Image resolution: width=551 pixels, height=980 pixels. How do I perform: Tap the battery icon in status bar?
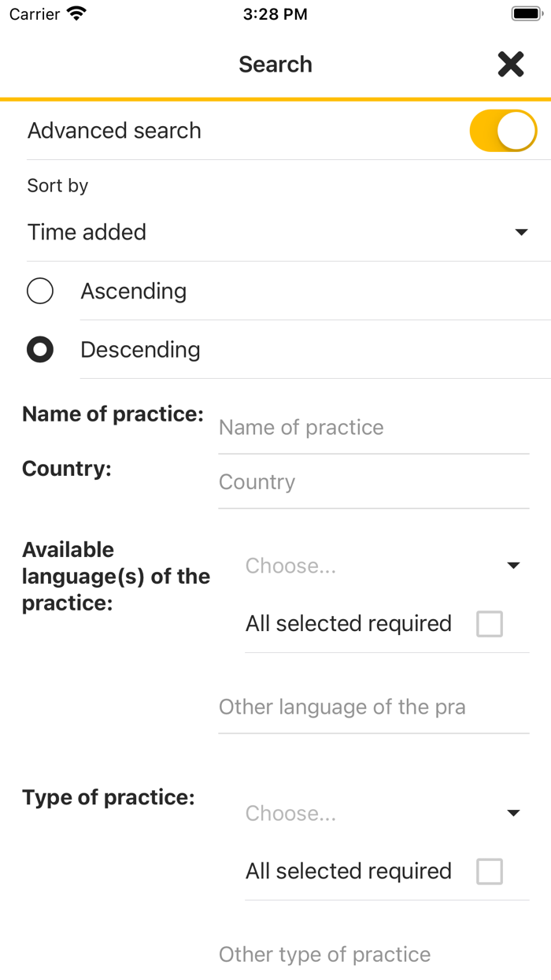point(525,14)
